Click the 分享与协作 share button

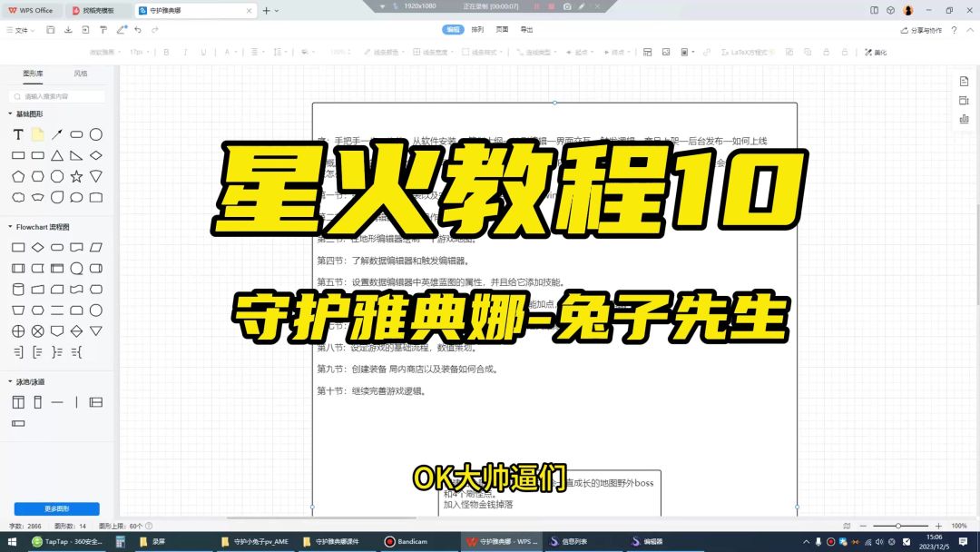[x=921, y=30]
